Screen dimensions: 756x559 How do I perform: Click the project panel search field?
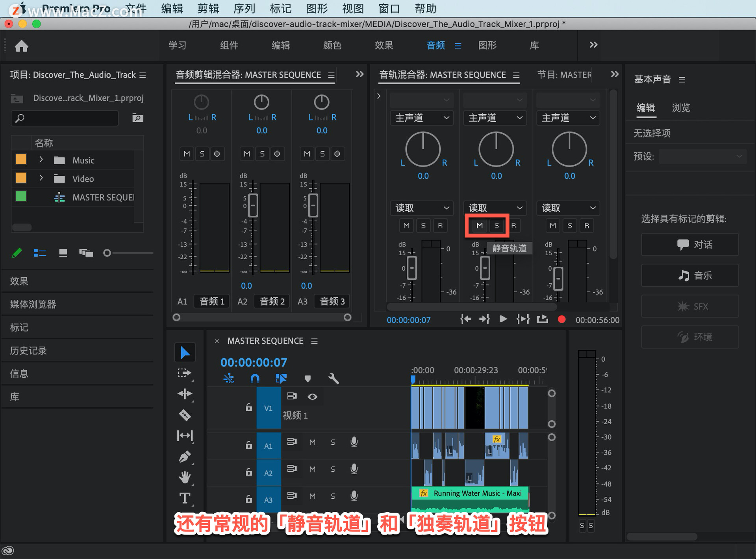pyautogui.click(x=65, y=118)
